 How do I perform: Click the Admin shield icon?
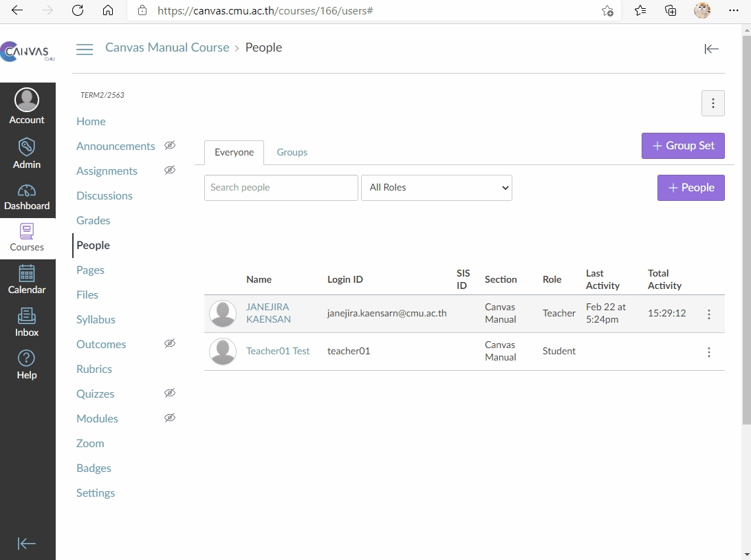27,153
